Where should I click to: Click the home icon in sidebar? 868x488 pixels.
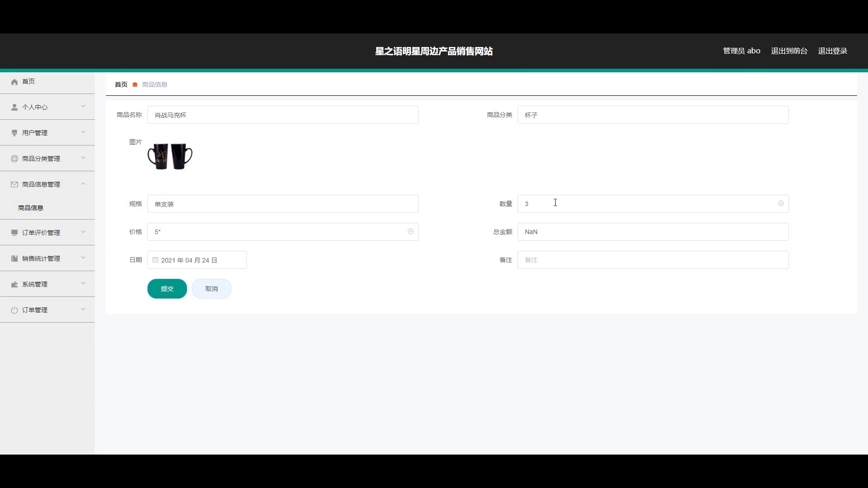click(14, 82)
